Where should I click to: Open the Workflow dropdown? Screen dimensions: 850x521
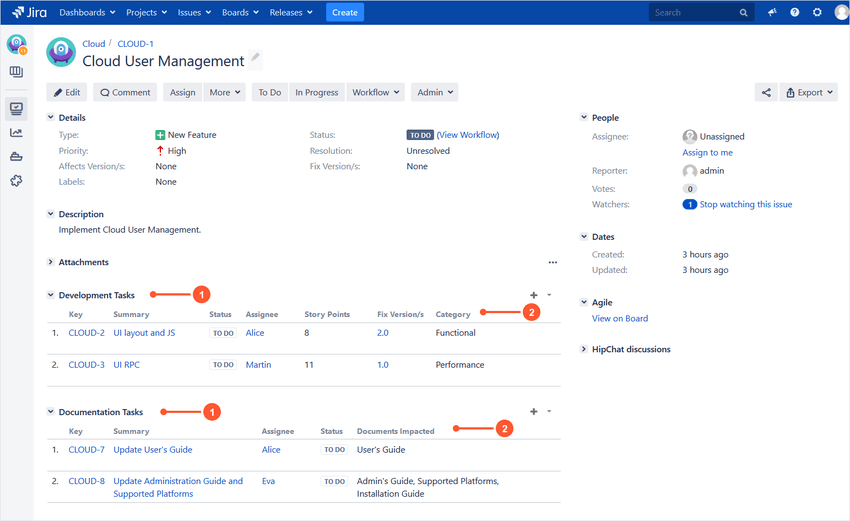pos(376,92)
